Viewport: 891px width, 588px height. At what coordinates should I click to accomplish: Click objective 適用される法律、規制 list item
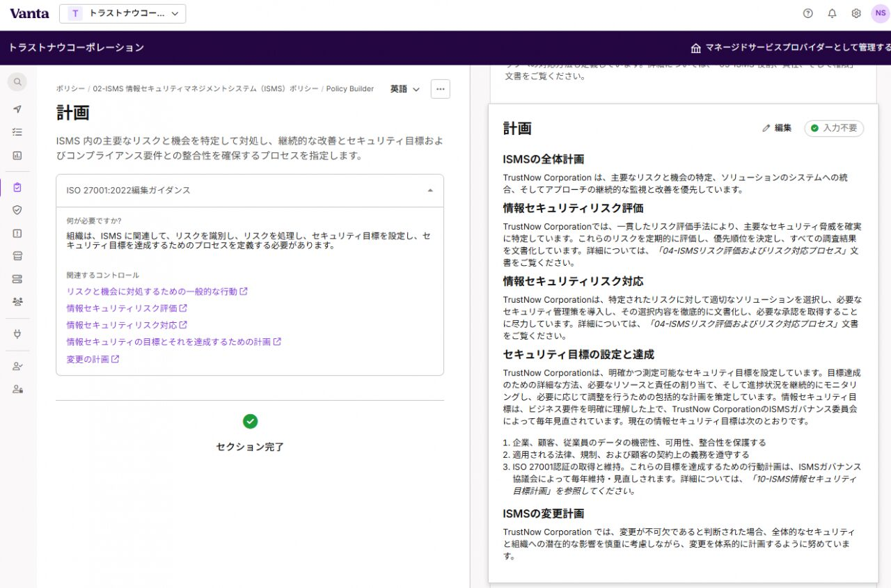[631, 454]
